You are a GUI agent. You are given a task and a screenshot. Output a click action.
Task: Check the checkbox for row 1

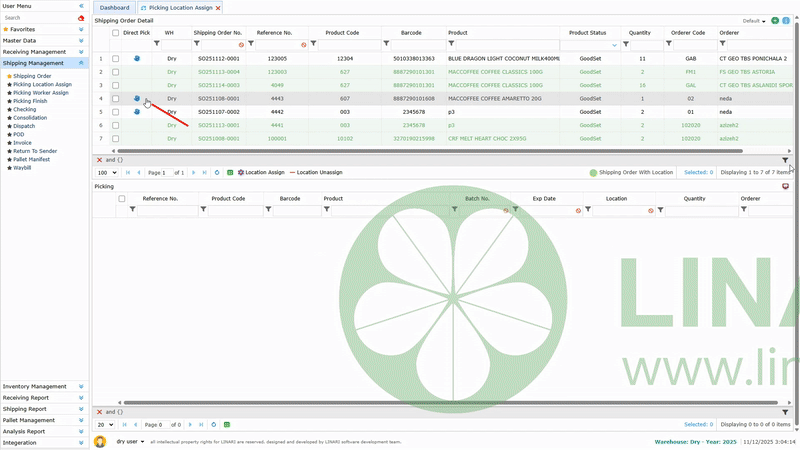tap(115, 59)
